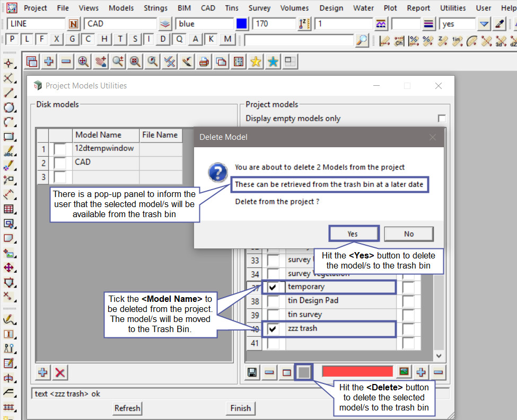Click the Refresh button
Image resolution: width=517 pixels, height=420 pixels.
pos(127,408)
